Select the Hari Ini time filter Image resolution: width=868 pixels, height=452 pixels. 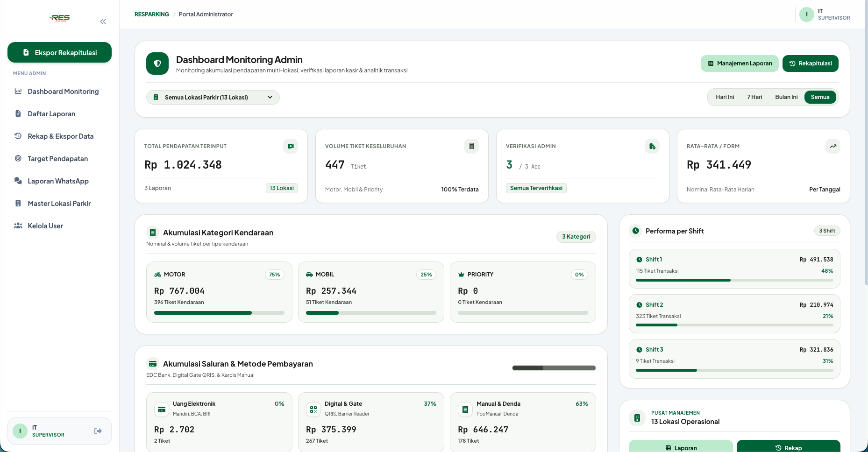(725, 97)
